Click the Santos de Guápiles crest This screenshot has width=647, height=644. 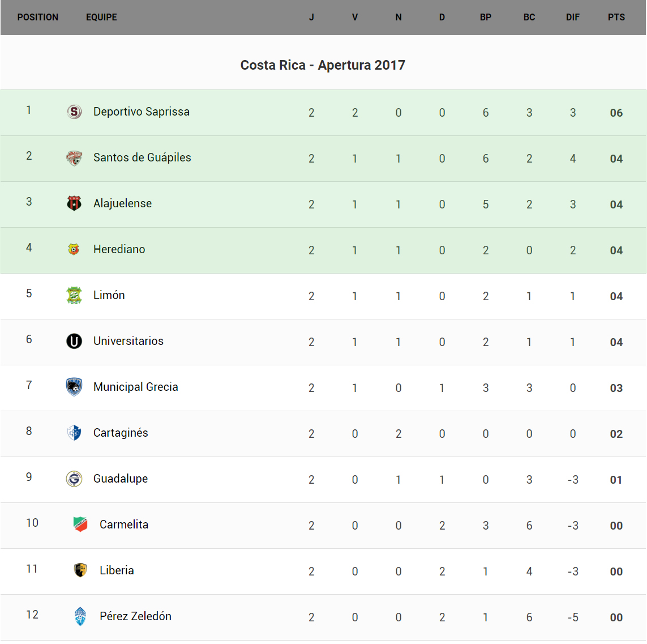[74, 158]
